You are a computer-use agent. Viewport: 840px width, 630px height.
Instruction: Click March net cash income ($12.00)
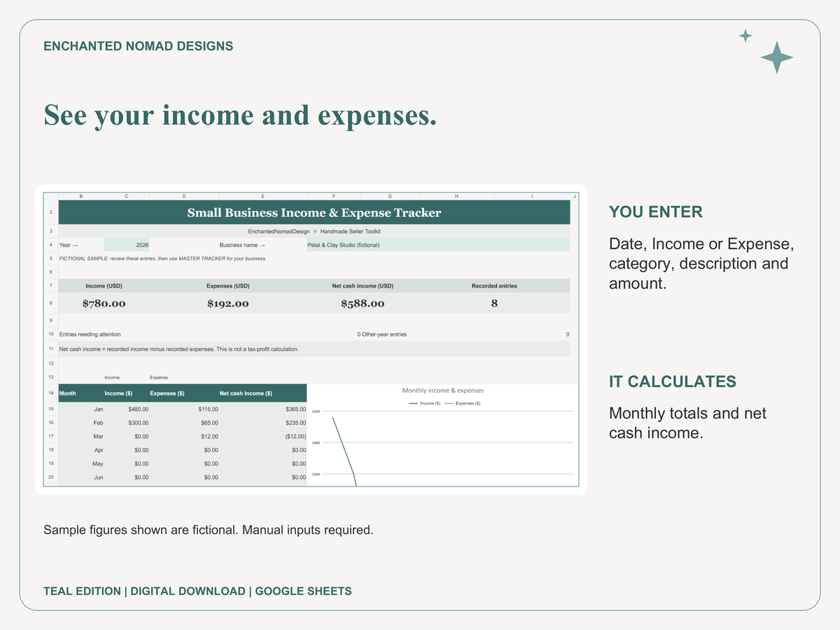click(x=262, y=436)
